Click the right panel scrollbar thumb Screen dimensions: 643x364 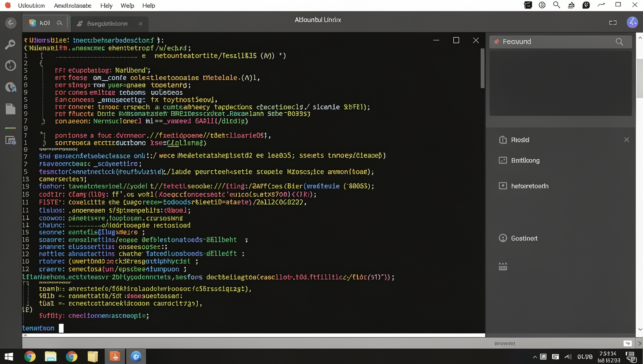tap(640, 78)
